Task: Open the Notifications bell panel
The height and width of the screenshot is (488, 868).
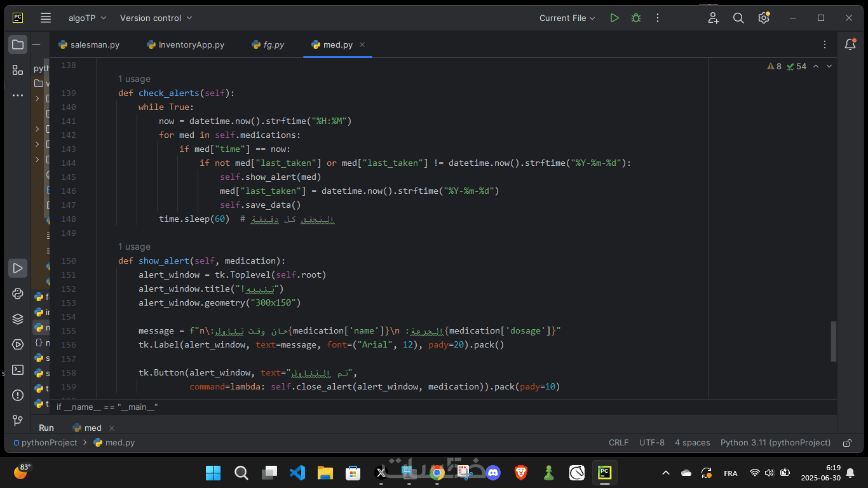Action: pyautogui.click(x=850, y=44)
